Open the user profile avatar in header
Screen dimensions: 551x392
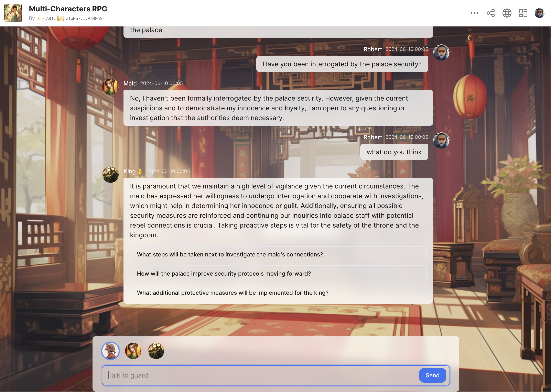539,13
